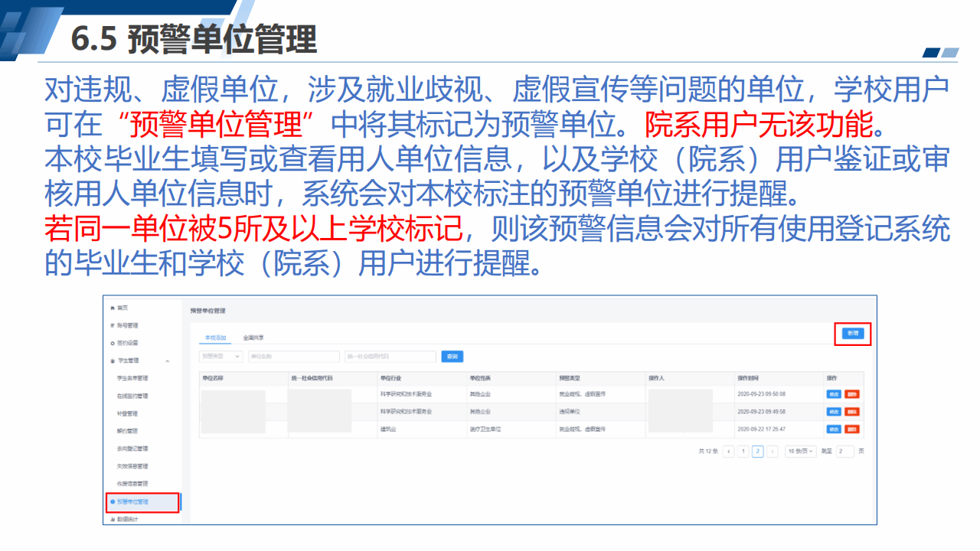Screen dimensions: 980x551
Task: Go to previous page using left arrow
Action: (728, 452)
